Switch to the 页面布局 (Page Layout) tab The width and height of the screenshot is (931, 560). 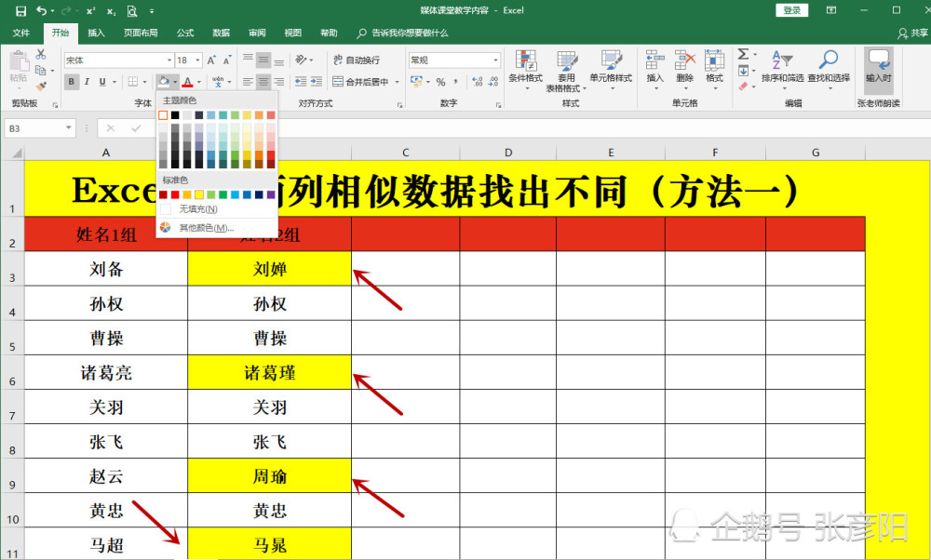[x=141, y=33]
